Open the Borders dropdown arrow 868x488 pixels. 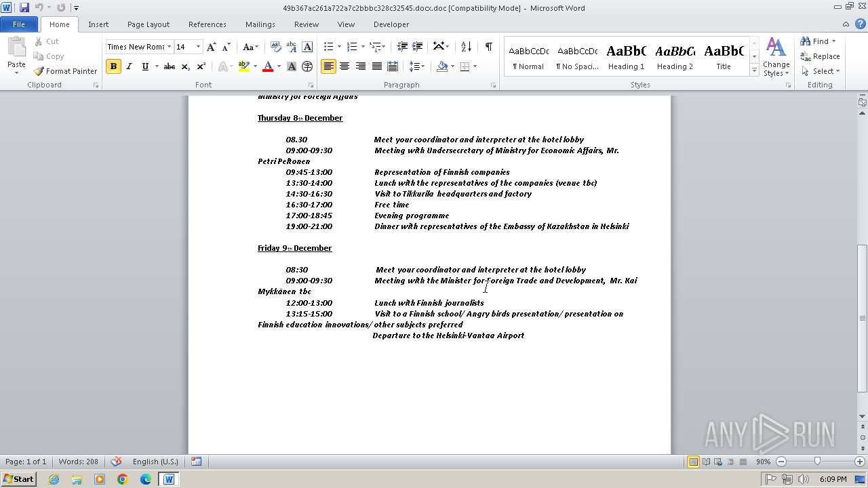(475, 66)
